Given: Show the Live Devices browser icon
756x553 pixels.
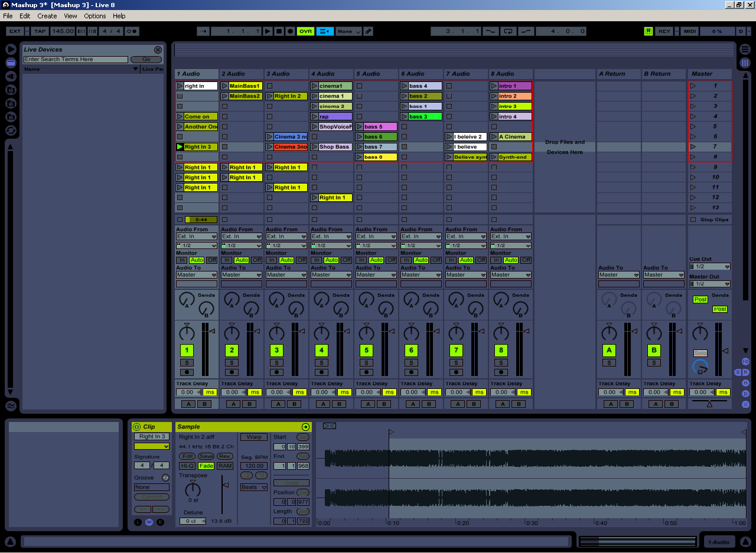Looking at the screenshot, I should click(x=11, y=63).
